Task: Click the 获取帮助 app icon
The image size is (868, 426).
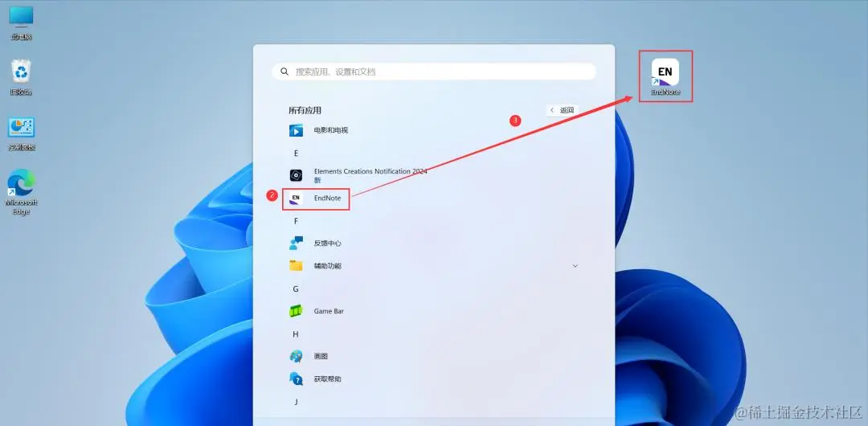Action: 296,379
